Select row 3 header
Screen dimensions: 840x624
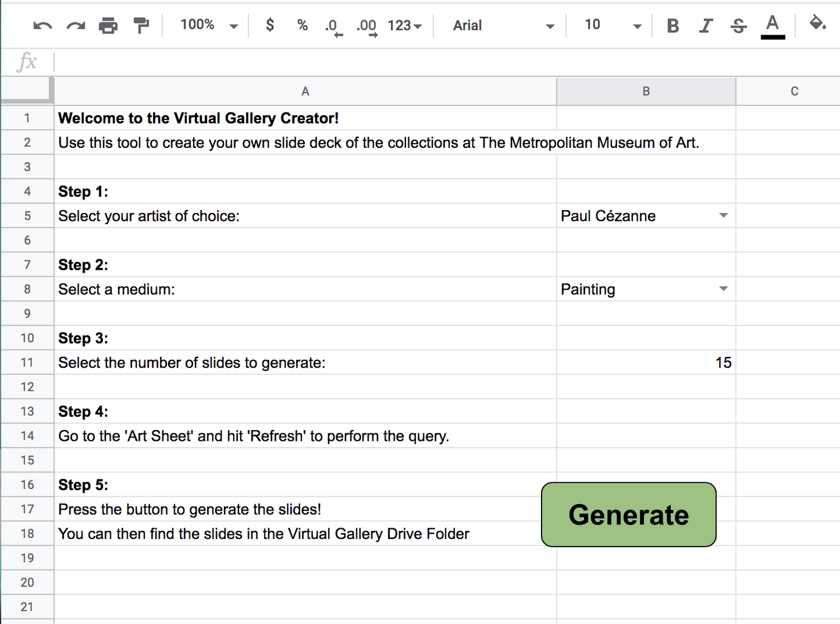coord(27,167)
